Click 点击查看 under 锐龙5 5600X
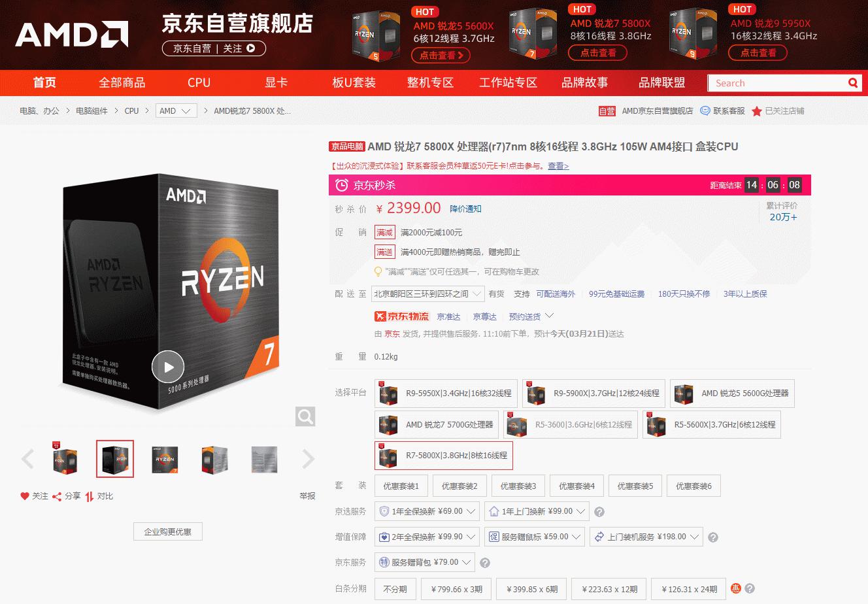Viewport: 868px width, 604px height. [x=441, y=56]
